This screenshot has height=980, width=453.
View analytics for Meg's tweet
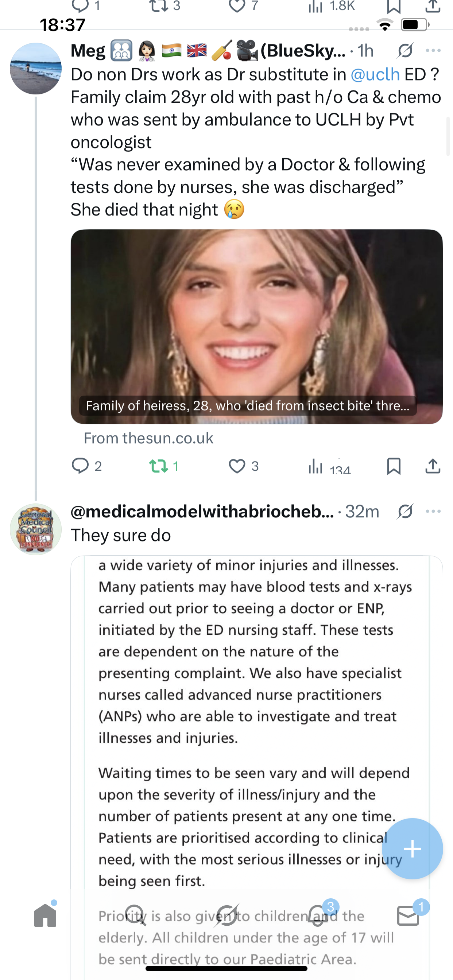point(316,466)
